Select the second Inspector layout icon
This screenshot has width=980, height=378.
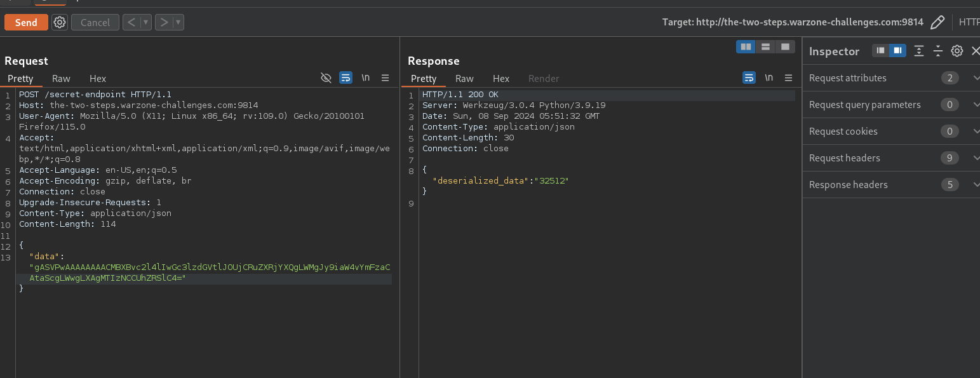(897, 51)
